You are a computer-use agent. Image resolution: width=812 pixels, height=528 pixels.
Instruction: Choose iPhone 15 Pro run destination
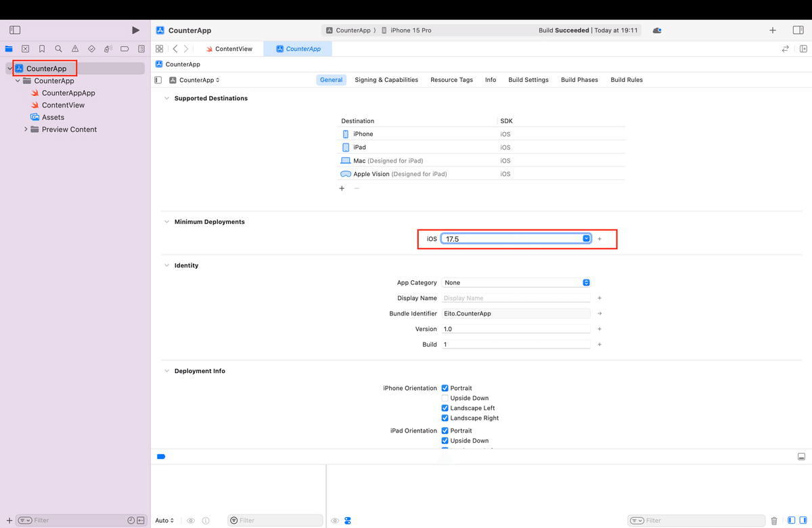tap(406, 30)
